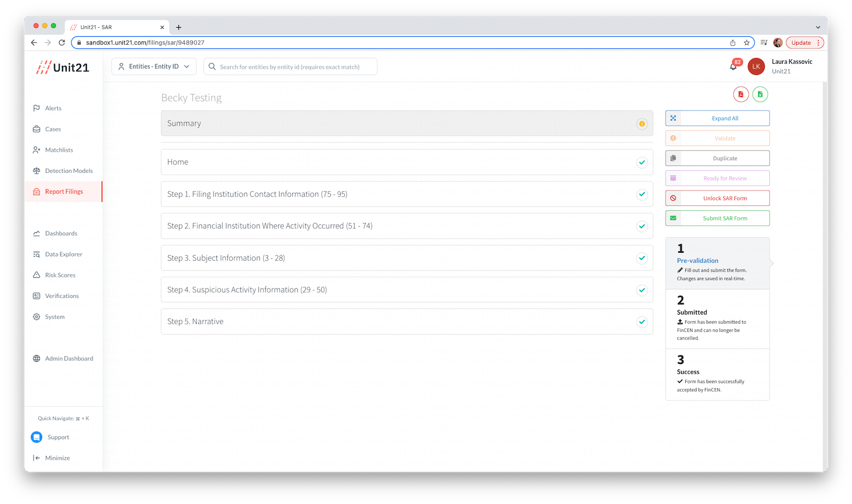Click Step 5 Narrative completion checkmark
This screenshot has width=852, height=504.
coord(642,322)
